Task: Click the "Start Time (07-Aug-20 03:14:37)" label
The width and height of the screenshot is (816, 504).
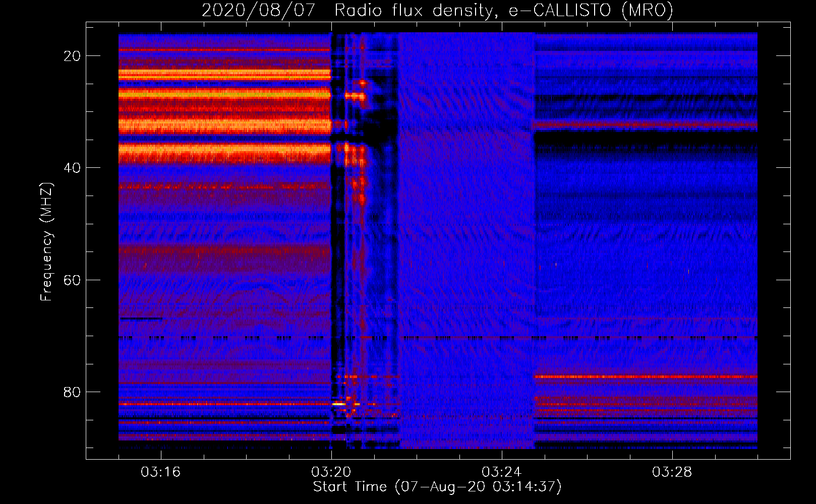Action: coord(437,487)
